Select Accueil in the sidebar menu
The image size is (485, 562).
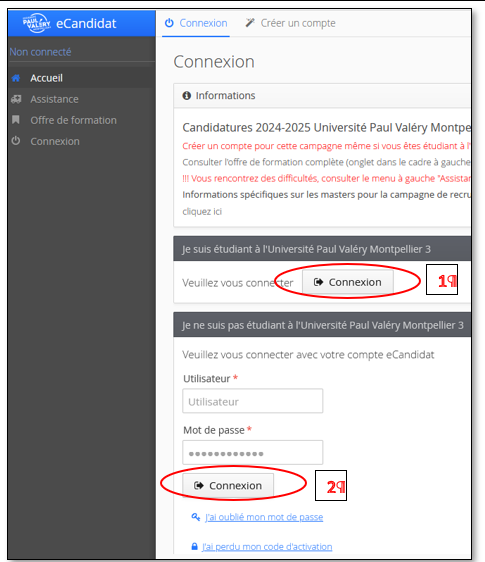click(x=82, y=78)
